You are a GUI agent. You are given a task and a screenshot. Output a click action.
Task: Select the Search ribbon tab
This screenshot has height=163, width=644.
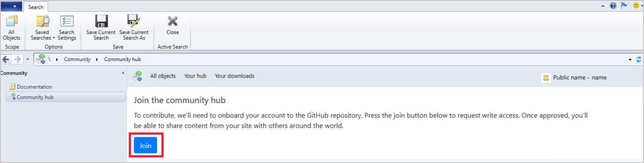click(x=36, y=7)
